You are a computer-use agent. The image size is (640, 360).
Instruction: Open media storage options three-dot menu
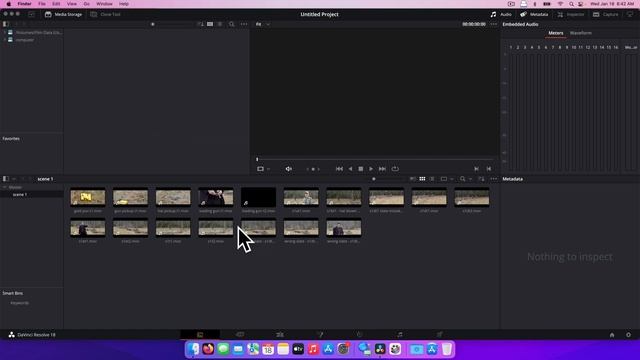point(244,24)
